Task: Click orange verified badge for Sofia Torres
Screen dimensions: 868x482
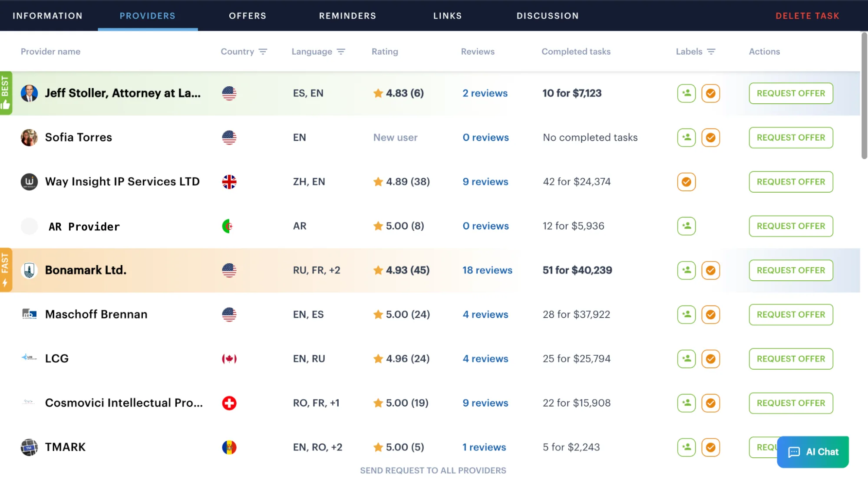Action: [x=710, y=138]
